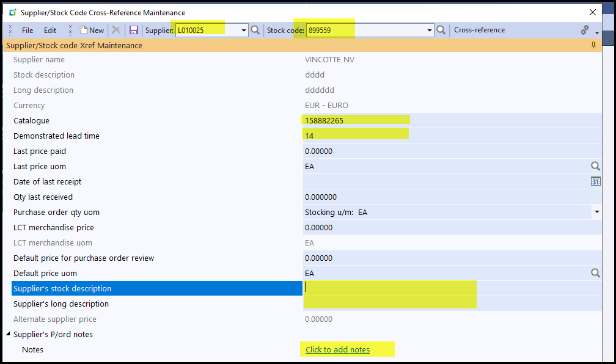Click the Cross-reference toolbar button
The height and width of the screenshot is (364, 616).
click(479, 30)
